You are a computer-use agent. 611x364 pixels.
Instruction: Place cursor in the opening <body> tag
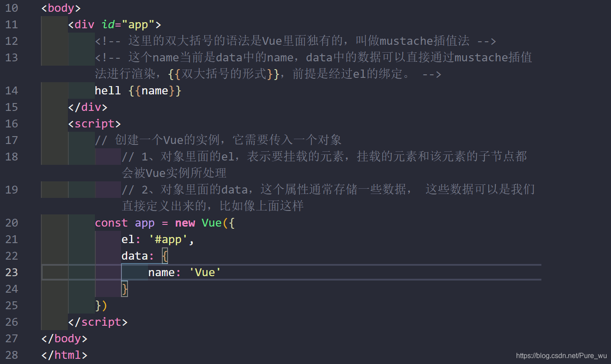[61, 8]
